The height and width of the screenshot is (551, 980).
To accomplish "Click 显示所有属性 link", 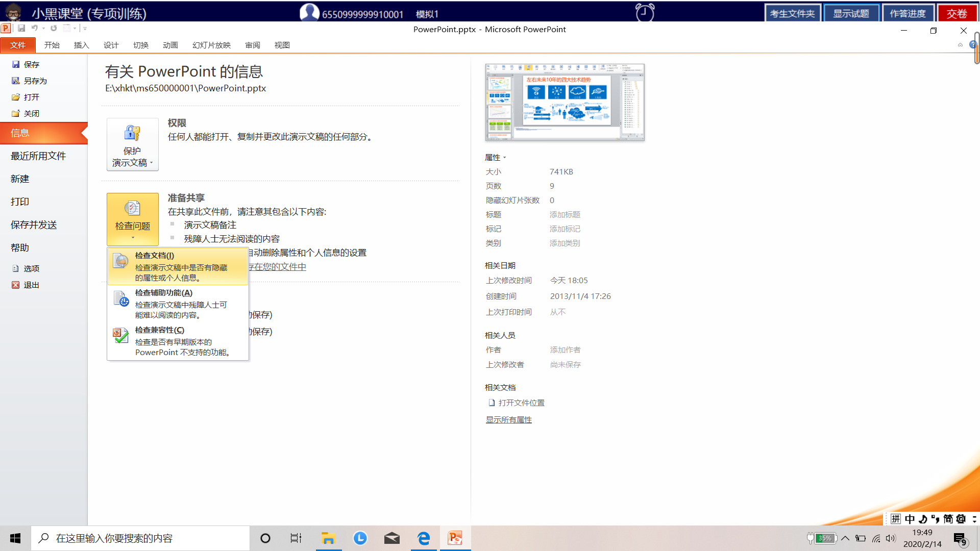I will pyautogui.click(x=508, y=419).
